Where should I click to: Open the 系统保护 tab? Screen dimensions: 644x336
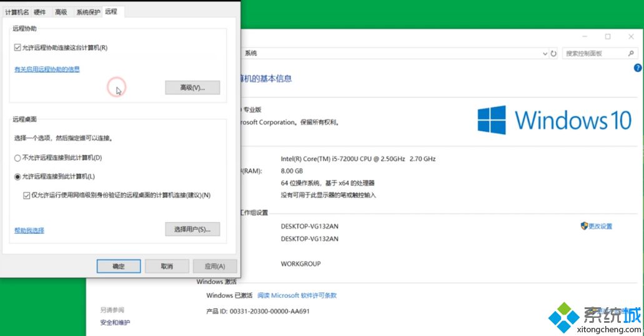point(88,12)
